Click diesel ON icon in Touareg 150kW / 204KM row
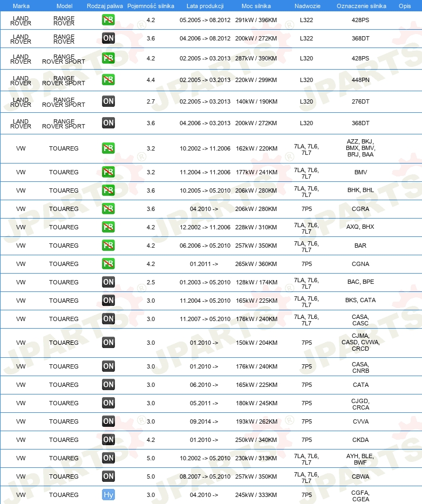Image resolution: width=422 pixels, height=504 pixels. click(x=108, y=342)
